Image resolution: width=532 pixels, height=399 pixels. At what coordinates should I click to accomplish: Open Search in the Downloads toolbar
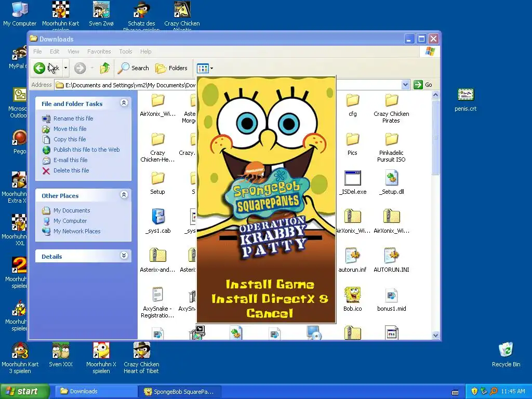pos(134,68)
